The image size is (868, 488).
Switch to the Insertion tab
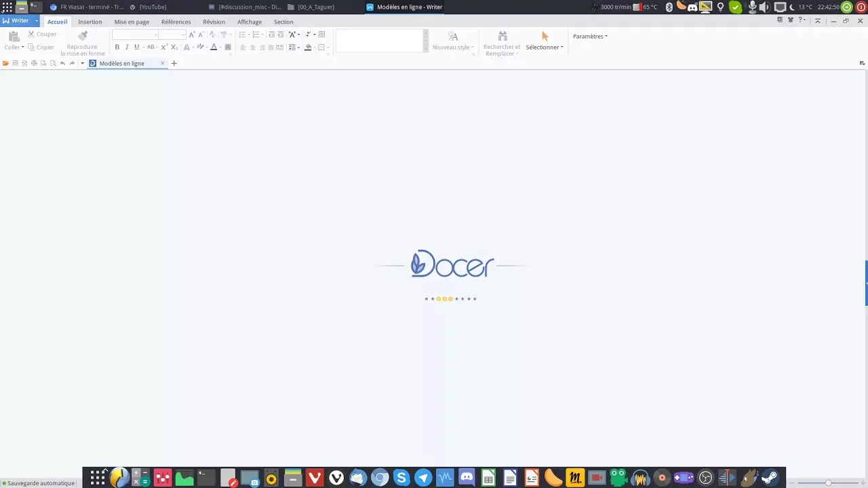[90, 22]
